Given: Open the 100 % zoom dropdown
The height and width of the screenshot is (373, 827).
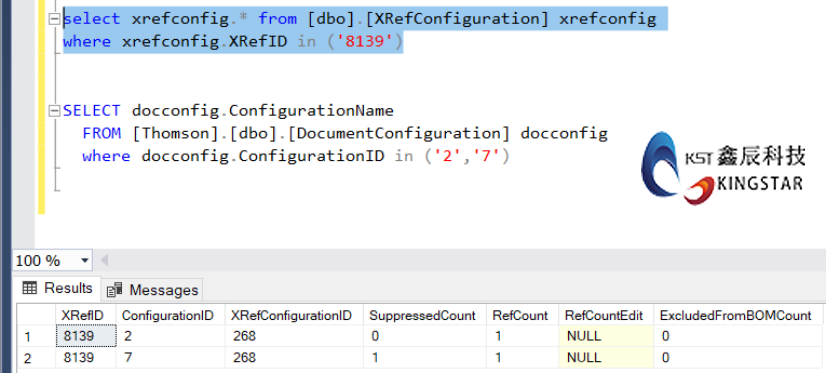Looking at the screenshot, I should pyautogui.click(x=84, y=261).
